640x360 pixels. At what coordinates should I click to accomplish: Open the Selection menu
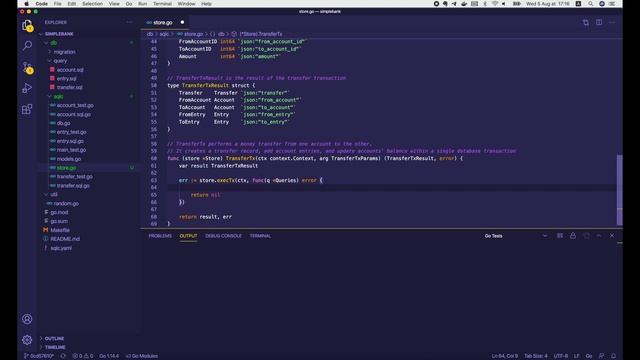pyautogui.click(x=92, y=4)
